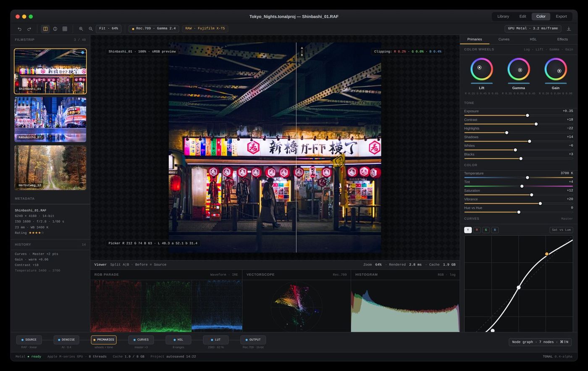Open the HSL panel tab

[x=533, y=39]
